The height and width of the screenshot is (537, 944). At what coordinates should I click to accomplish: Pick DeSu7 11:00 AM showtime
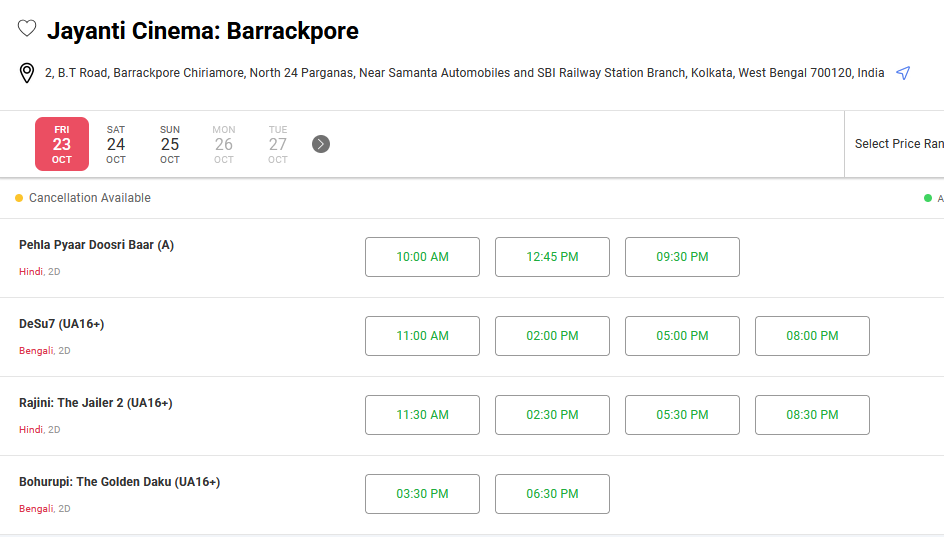[x=422, y=336]
